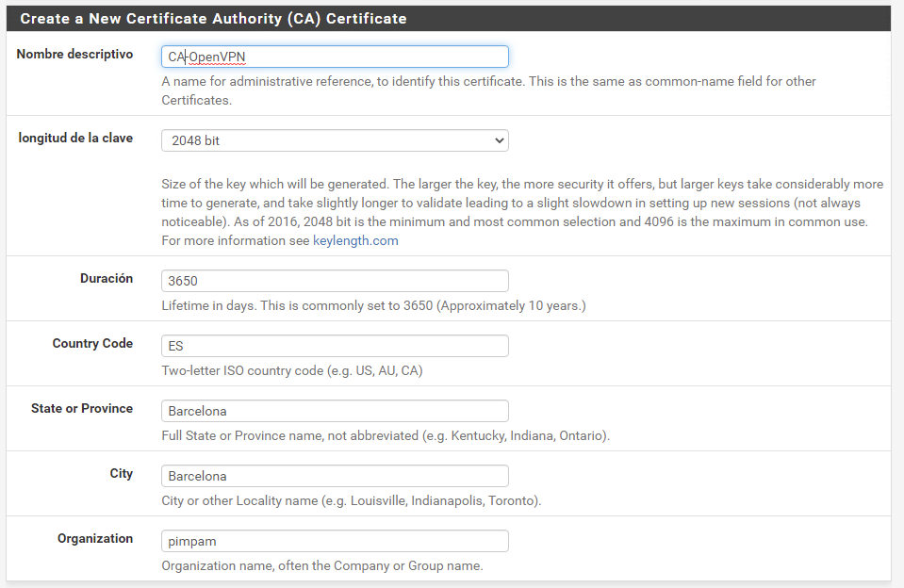Click into the City input box
The image size is (904, 588).
[335, 476]
